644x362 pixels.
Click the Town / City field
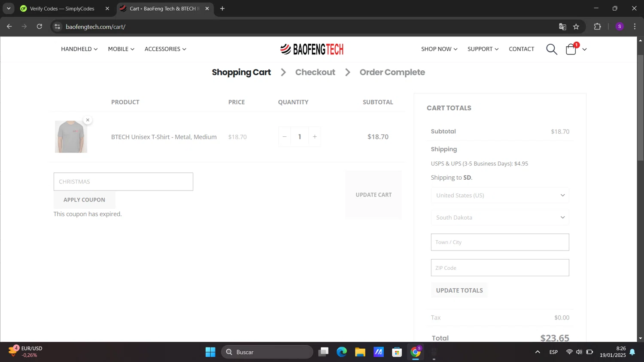pos(500,242)
